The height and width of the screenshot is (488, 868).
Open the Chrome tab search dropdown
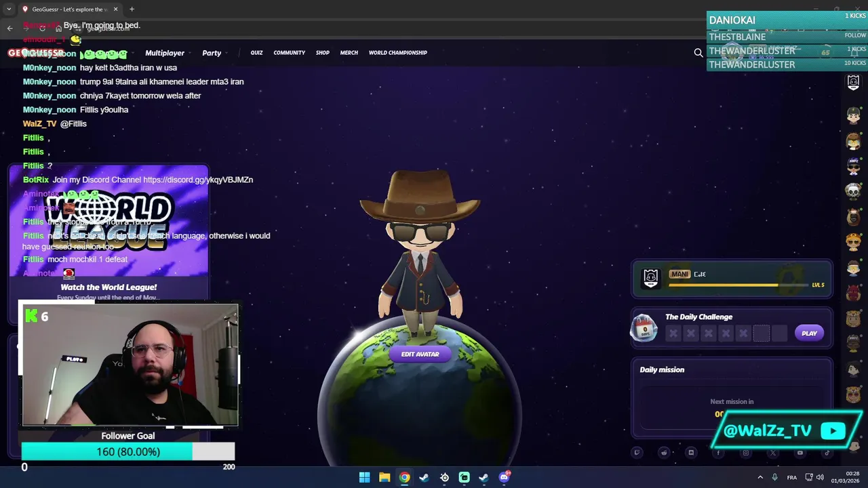click(x=9, y=9)
